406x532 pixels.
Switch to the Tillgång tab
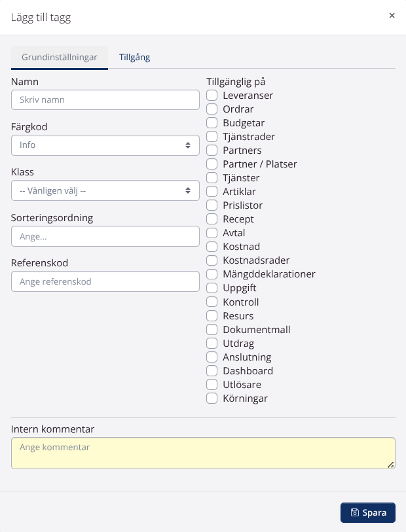(x=134, y=58)
